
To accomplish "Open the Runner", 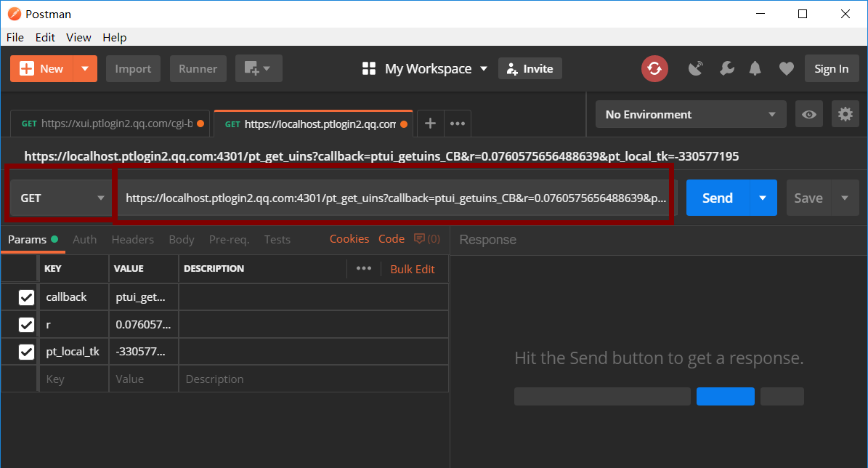I will [x=198, y=69].
